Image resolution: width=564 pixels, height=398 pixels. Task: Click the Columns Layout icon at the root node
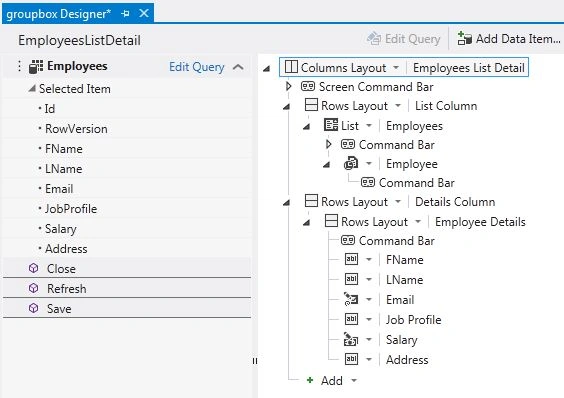pos(291,67)
